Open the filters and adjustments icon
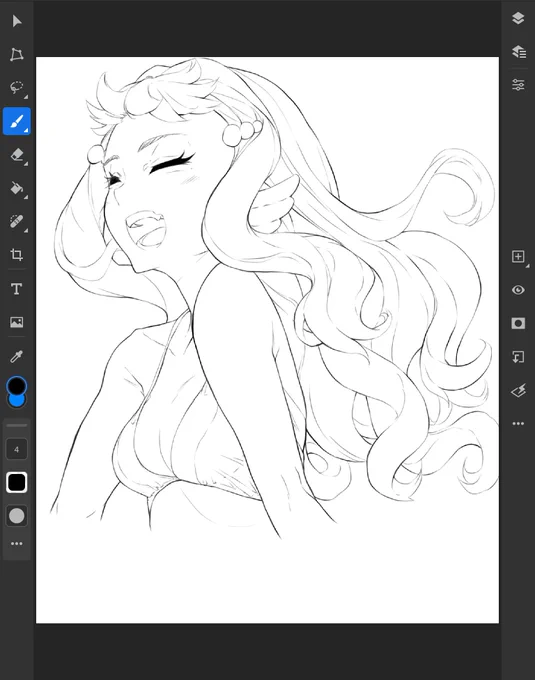The height and width of the screenshot is (680, 535). (x=519, y=390)
